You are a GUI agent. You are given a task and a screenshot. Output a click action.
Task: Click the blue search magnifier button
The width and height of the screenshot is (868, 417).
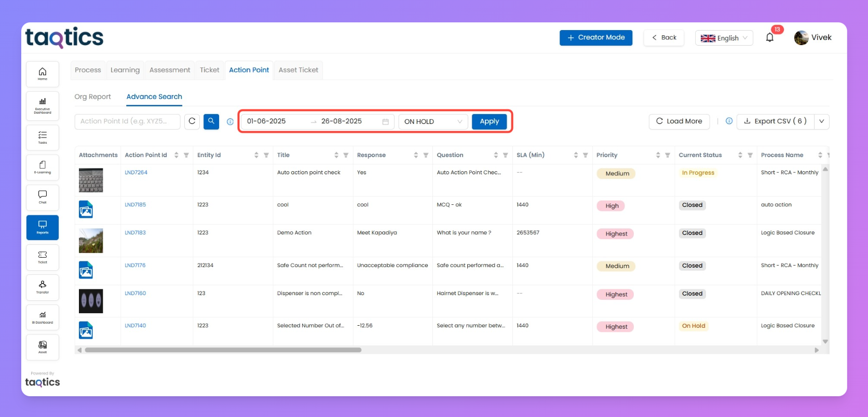pyautogui.click(x=211, y=121)
